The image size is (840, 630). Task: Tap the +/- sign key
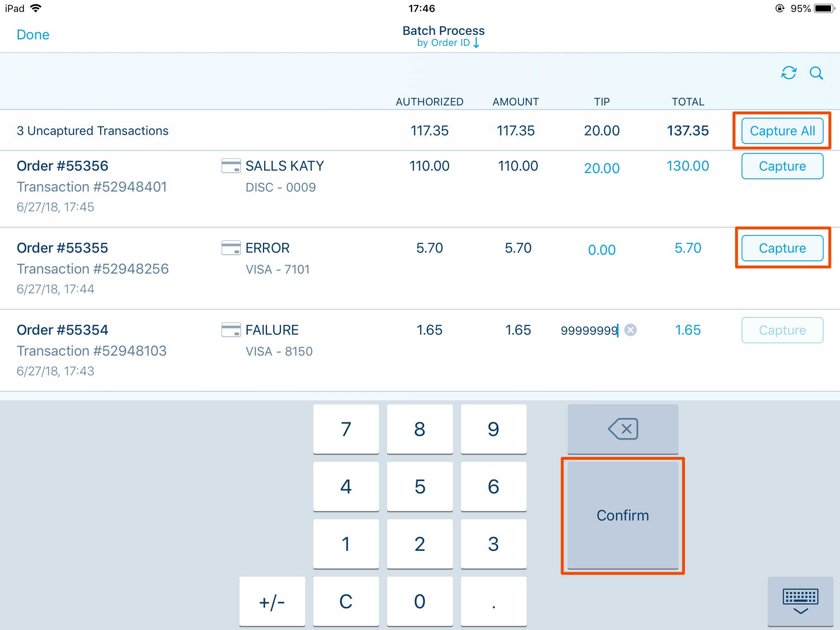click(x=272, y=601)
